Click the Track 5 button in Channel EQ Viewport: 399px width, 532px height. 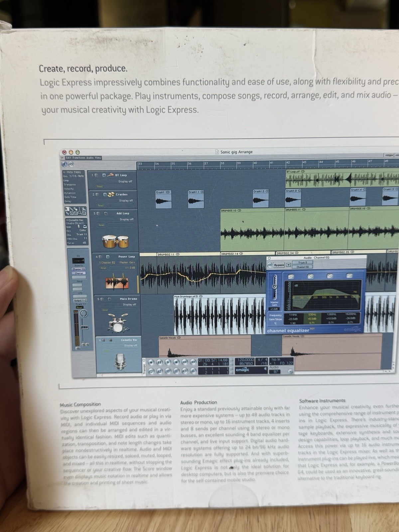click(x=303, y=262)
